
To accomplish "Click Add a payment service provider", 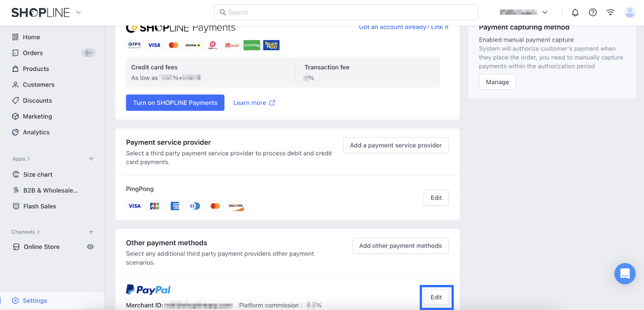I will click(x=396, y=145).
